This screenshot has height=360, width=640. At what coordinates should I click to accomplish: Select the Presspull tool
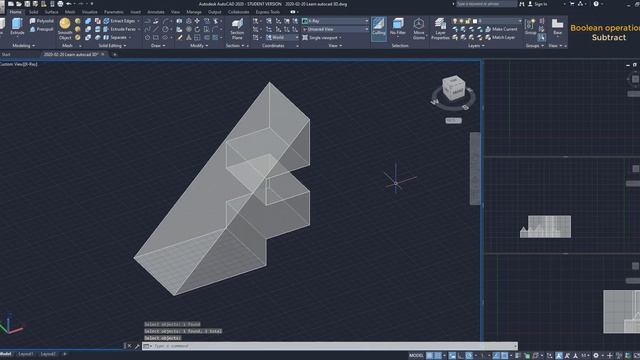[x=42, y=29]
